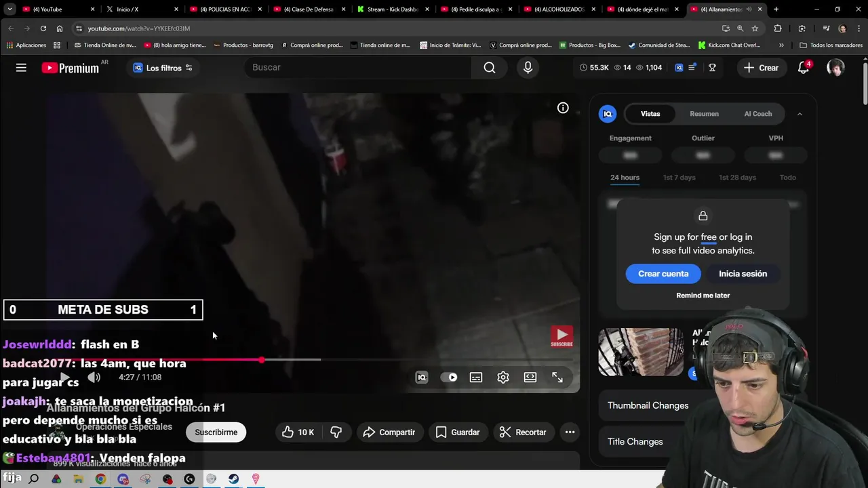Open Chrome from the taskbar
868x488 pixels.
pos(100,479)
